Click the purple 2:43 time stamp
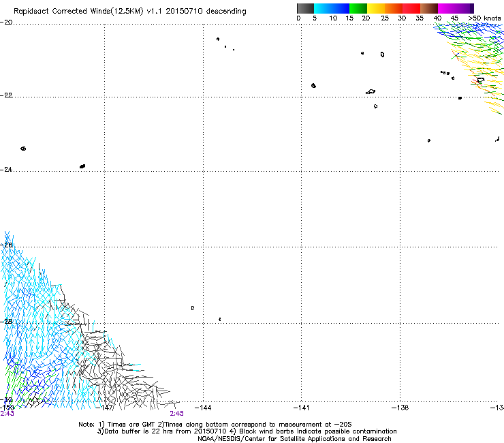504x443 pixels. pyautogui.click(x=7, y=414)
